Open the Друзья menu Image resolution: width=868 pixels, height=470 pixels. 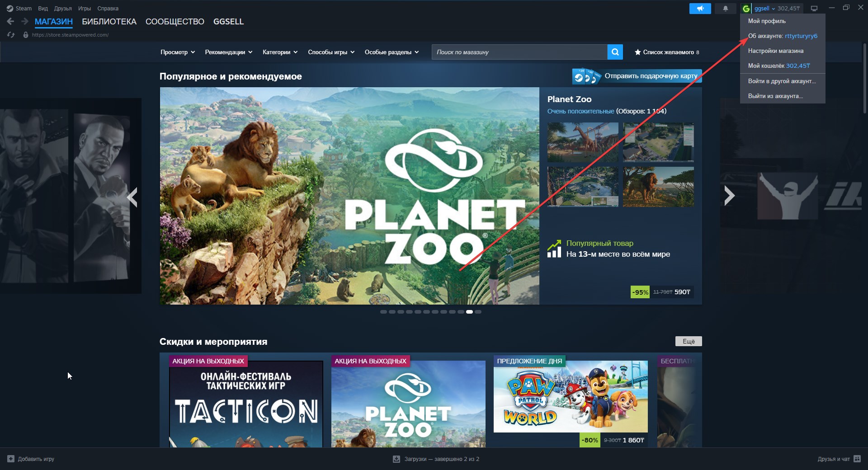tap(63, 9)
